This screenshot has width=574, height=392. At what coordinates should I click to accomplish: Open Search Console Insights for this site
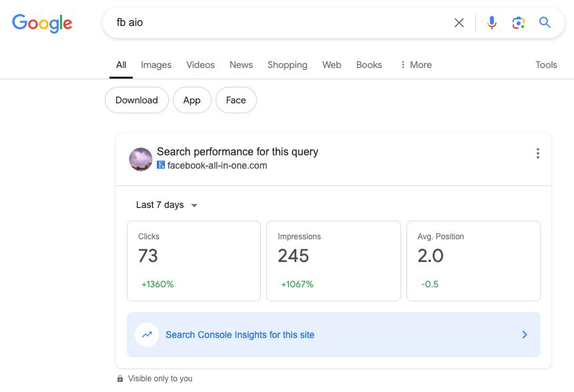[x=334, y=335]
